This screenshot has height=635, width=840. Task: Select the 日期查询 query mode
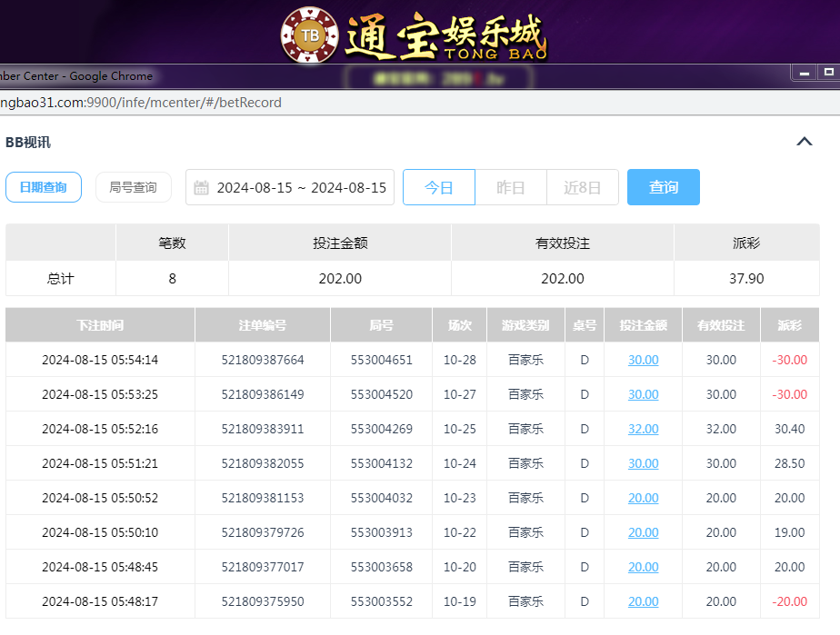pos(44,187)
